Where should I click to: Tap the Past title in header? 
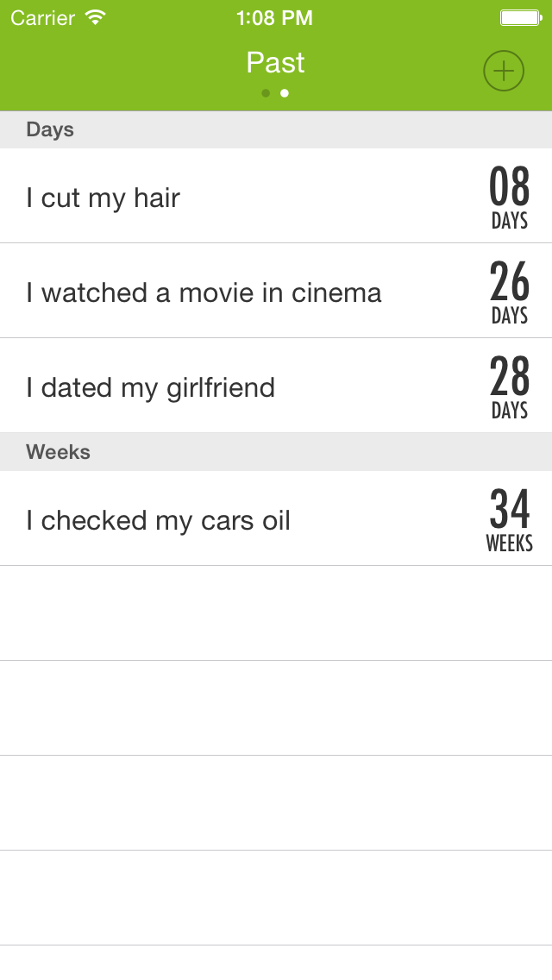tap(275, 62)
